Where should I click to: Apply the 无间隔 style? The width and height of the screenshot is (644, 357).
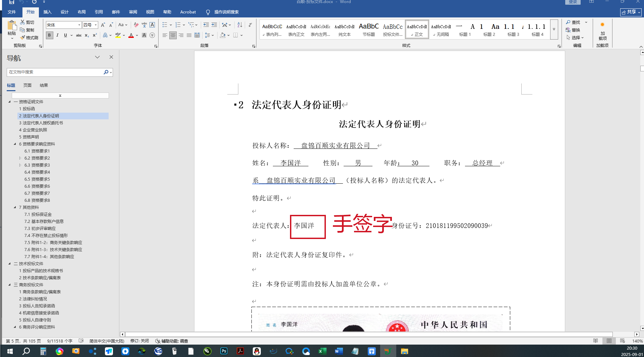point(441,29)
